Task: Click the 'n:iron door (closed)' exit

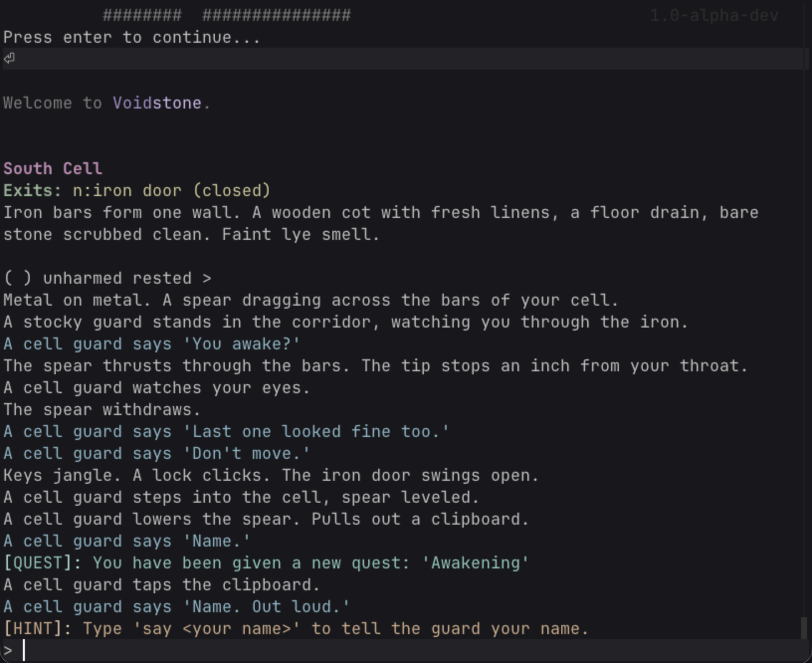Action: click(171, 191)
